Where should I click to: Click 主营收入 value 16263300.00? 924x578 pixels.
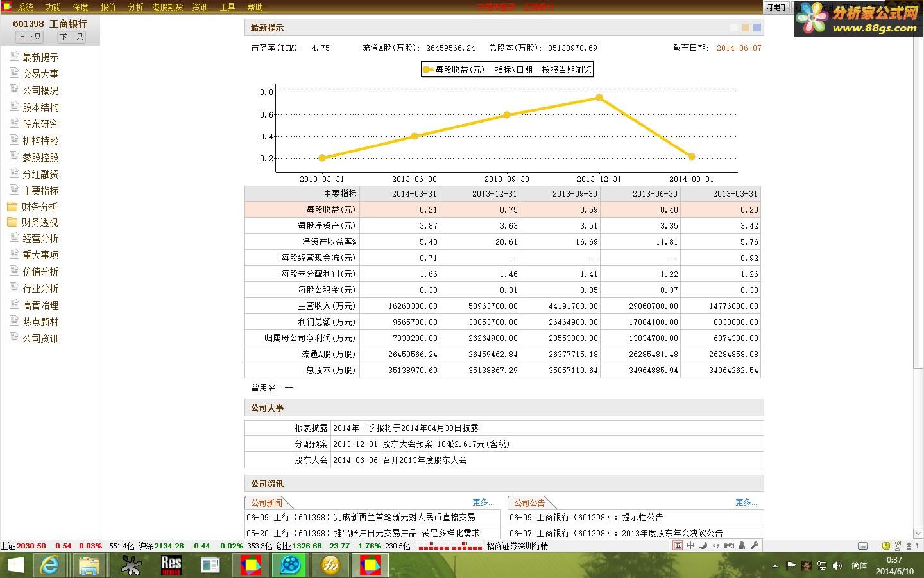[413, 306]
